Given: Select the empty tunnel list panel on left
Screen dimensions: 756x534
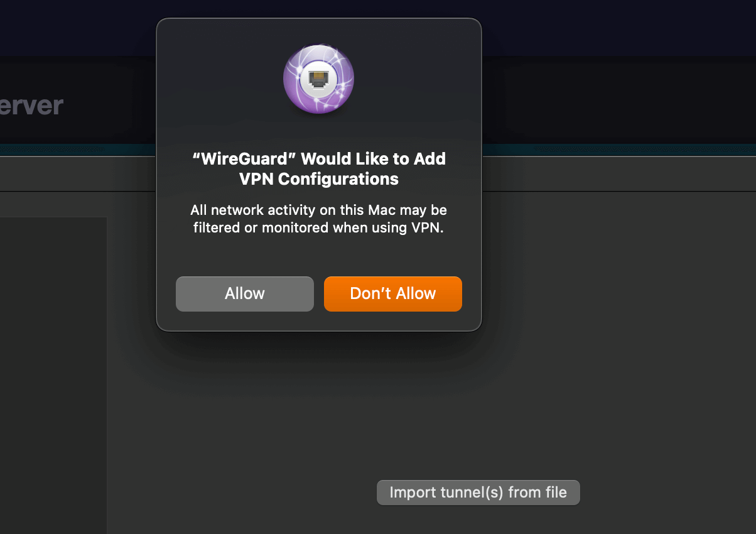Looking at the screenshot, I should [53, 375].
